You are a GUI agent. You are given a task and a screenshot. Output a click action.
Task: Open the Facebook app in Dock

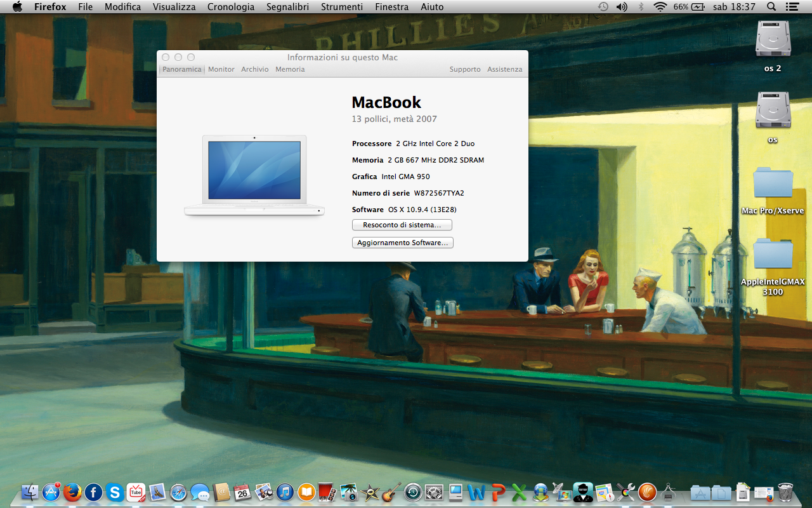click(x=93, y=492)
